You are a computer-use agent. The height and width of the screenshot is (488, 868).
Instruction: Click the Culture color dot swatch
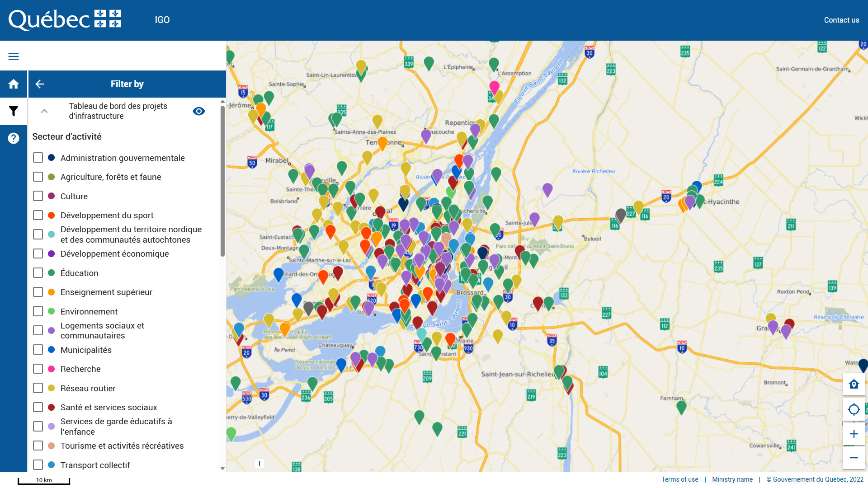coord(52,196)
